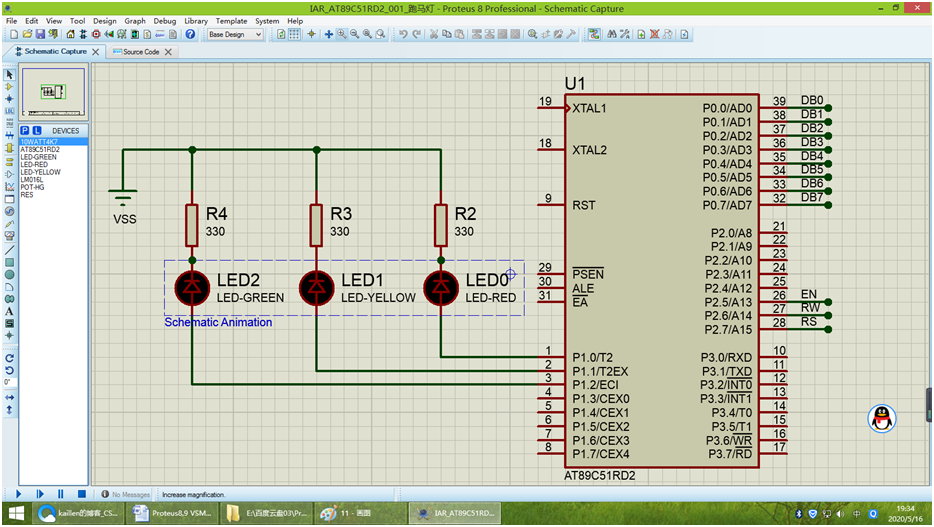Screen dimensions: 934x527
Task: Open the Graph menu
Action: tap(135, 21)
